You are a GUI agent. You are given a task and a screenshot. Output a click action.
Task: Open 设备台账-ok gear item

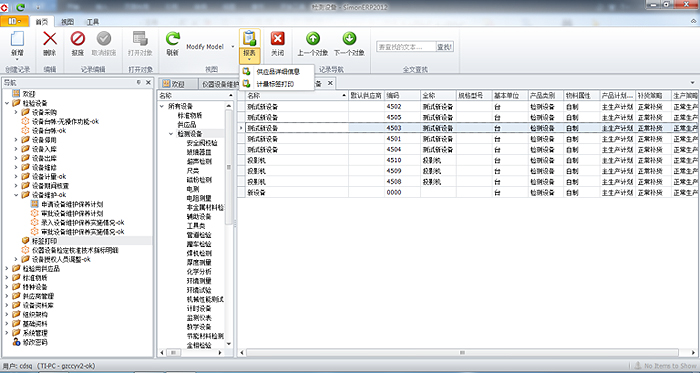(49, 131)
